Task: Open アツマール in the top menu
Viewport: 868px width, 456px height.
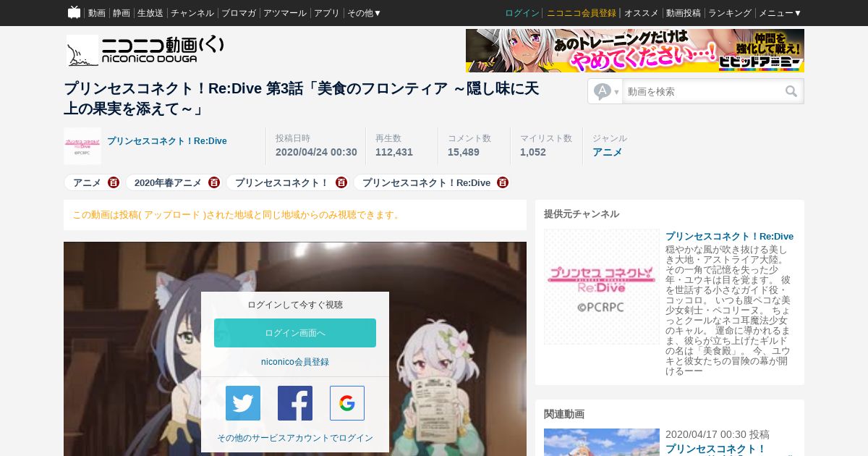Action: click(x=285, y=13)
